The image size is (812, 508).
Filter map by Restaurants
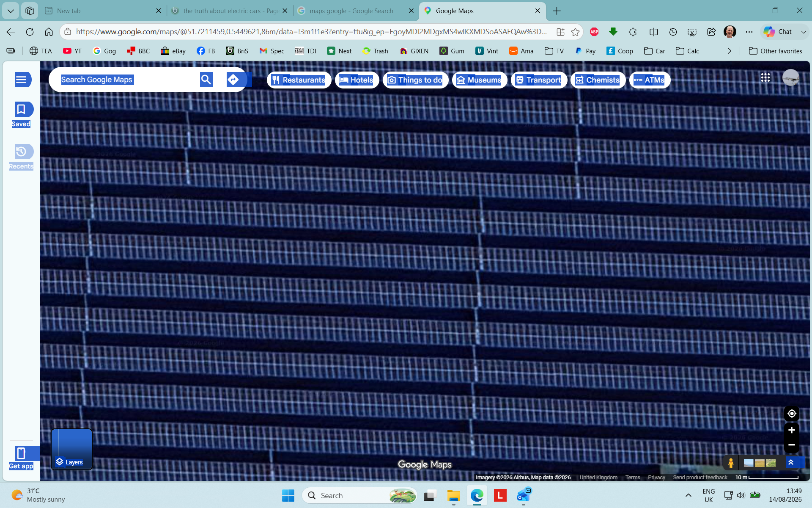299,80
